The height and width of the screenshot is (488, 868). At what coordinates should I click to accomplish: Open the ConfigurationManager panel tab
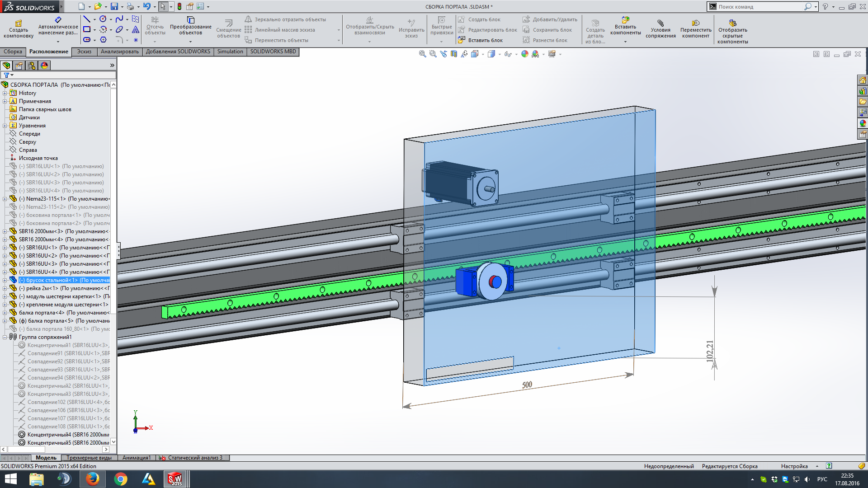(32, 66)
